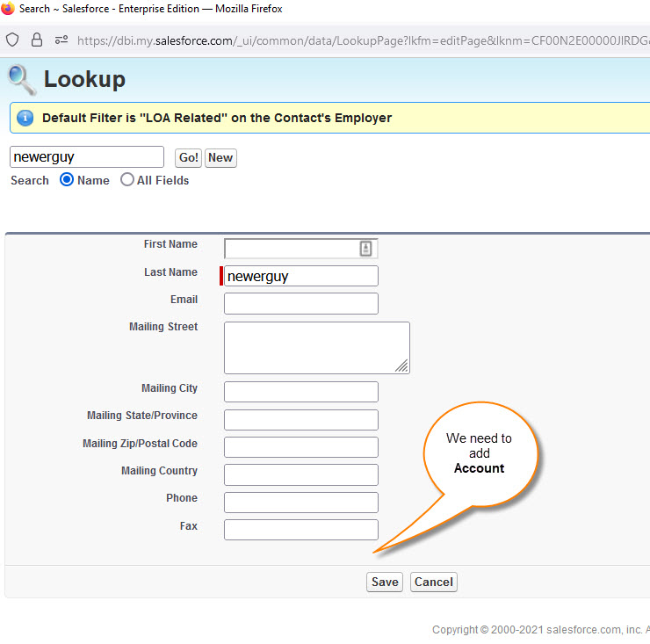
Task: Save the new contact
Action: click(384, 582)
